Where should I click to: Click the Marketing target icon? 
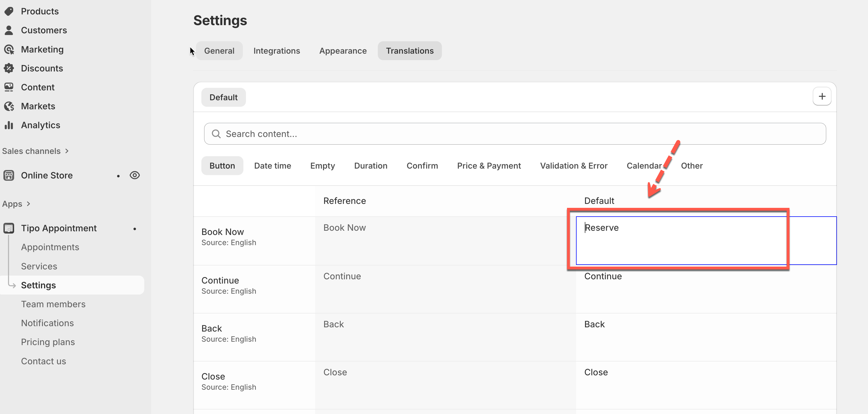(x=9, y=49)
